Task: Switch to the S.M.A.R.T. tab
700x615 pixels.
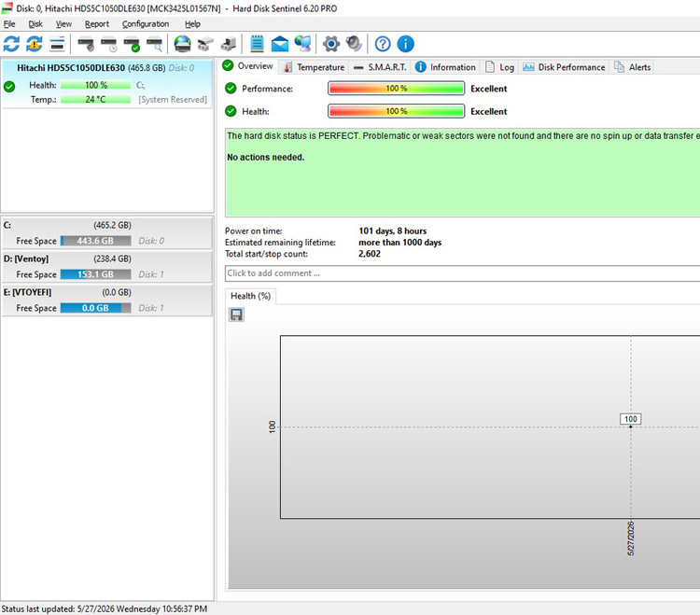Action: click(380, 67)
